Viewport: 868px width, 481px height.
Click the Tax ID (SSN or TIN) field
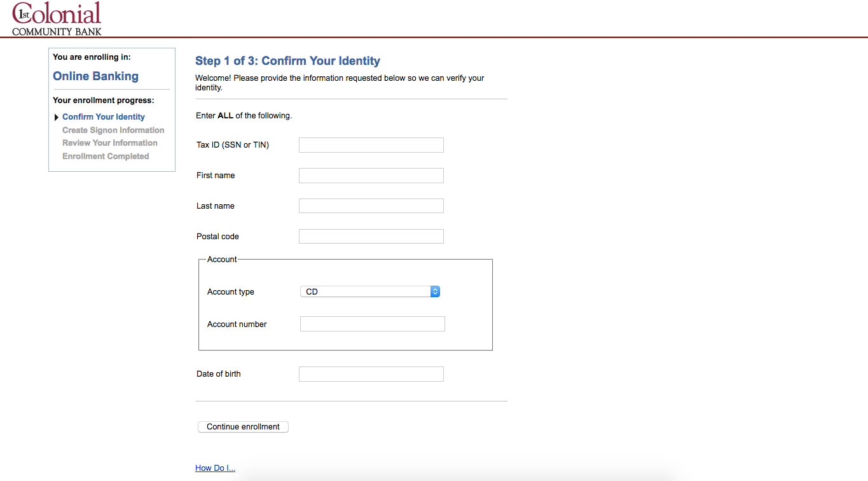tap(371, 145)
